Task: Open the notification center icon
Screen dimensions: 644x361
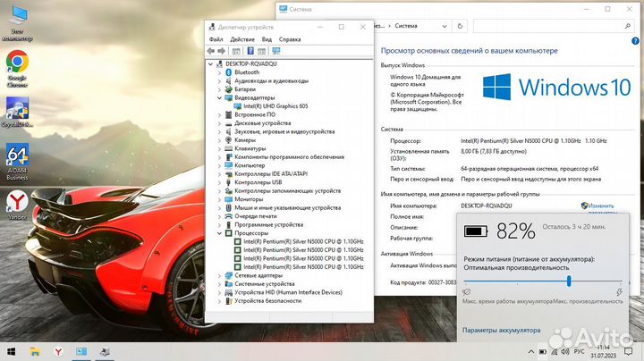Action: (628, 351)
